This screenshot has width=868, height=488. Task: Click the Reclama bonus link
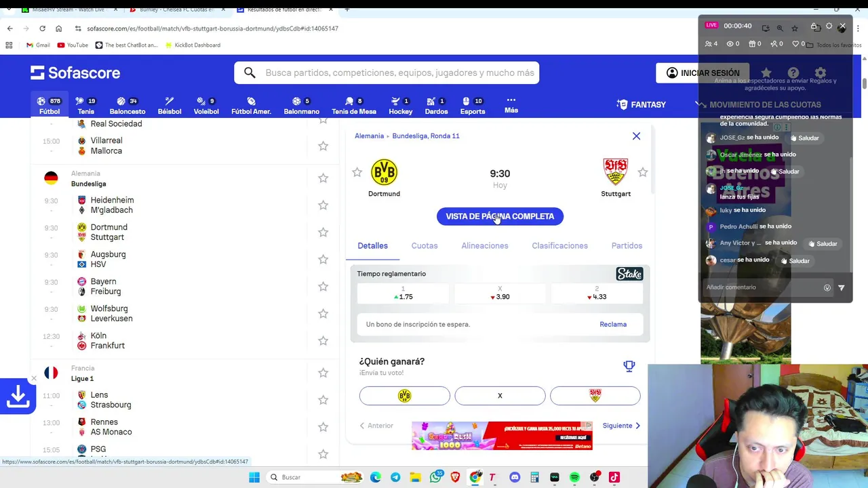pos(613,324)
